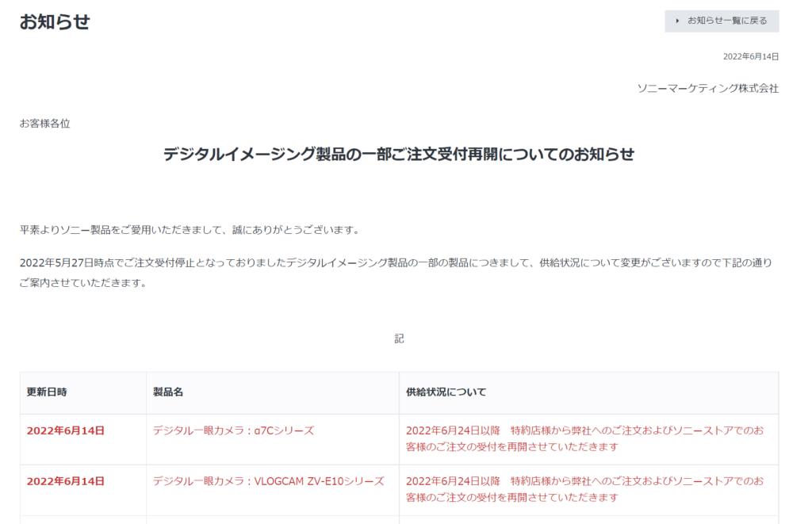This screenshot has width=812, height=524.
Task: Click the supply status text for ZV-E10 row
Action: point(584,489)
